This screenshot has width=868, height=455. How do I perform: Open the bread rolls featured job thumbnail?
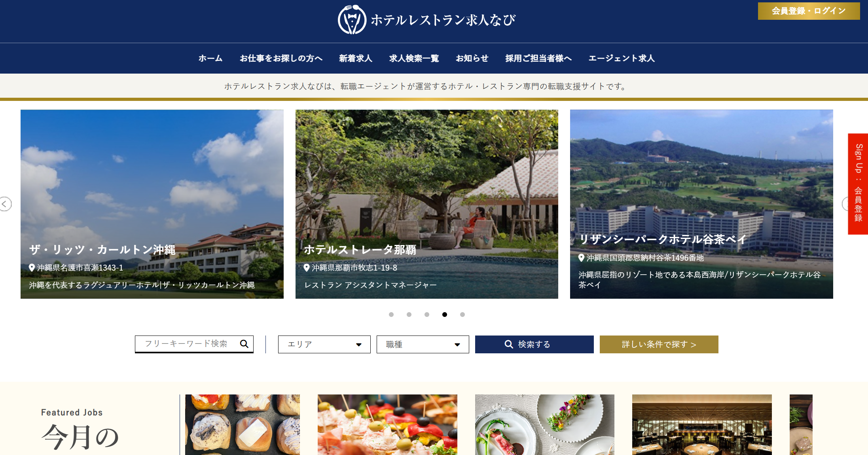tap(242, 425)
